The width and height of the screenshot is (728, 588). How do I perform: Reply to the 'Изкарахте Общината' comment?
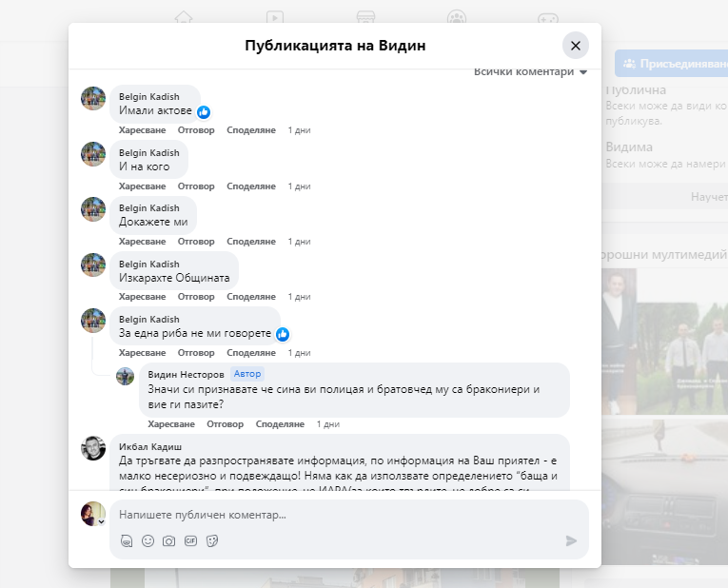click(x=196, y=297)
